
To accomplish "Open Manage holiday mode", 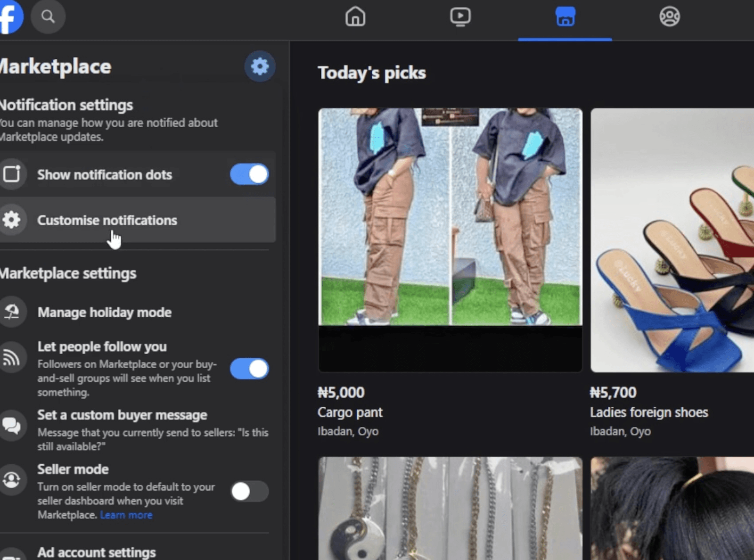I will [138, 312].
